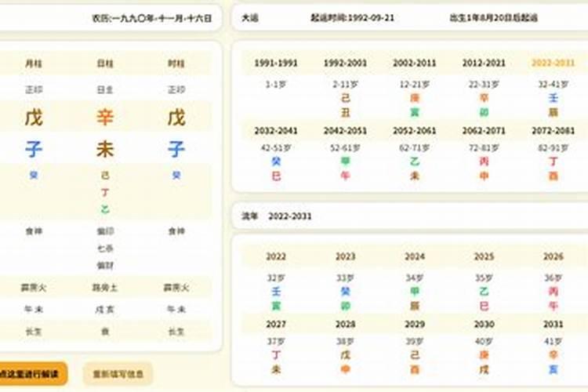Select the 2002-2011 luck period
588x392 pixels.
point(415,63)
